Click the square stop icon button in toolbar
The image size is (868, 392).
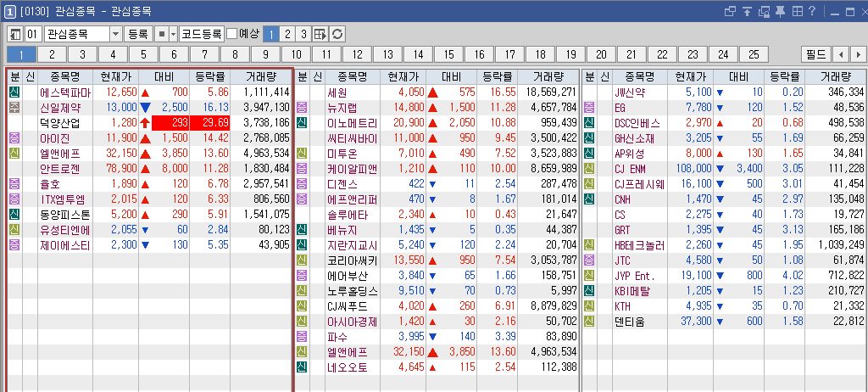click(x=162, y=35)
